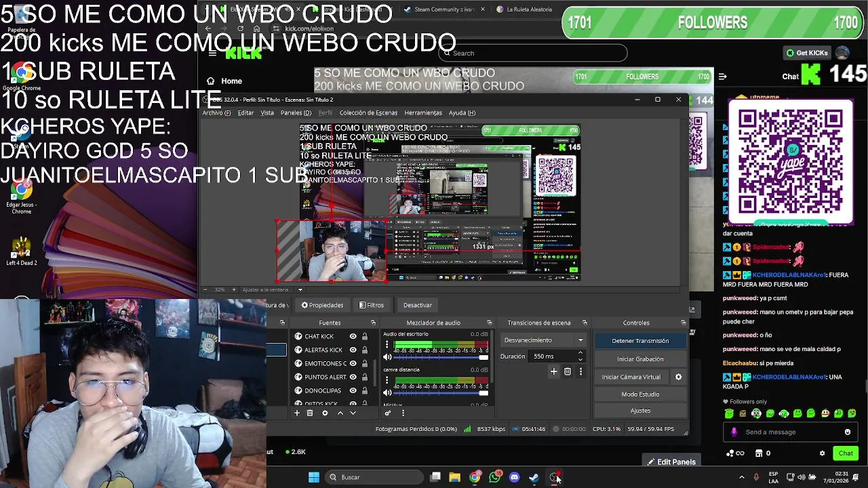Click Modo Estudio button
This screenshot has width=868, height=488.
click(x=640, y=394)
